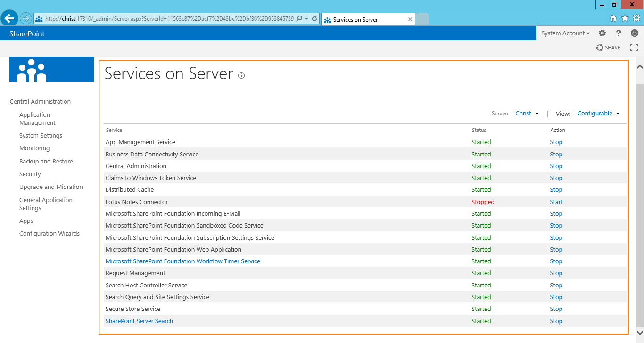Click the Lotus Notes Connector row name
644x343 pixels.
pos(137,202)
